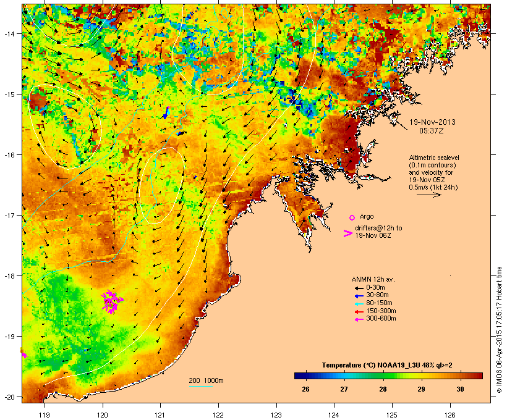Click the '-14' latitude axis label
Image resolution: width=507 pixels, height=420 pixels.
pyautogui.click(x=9, y=34)
